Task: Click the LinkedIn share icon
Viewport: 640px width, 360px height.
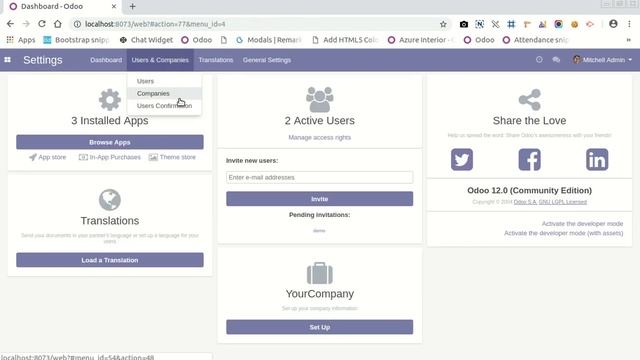Action: pos(597,159)
